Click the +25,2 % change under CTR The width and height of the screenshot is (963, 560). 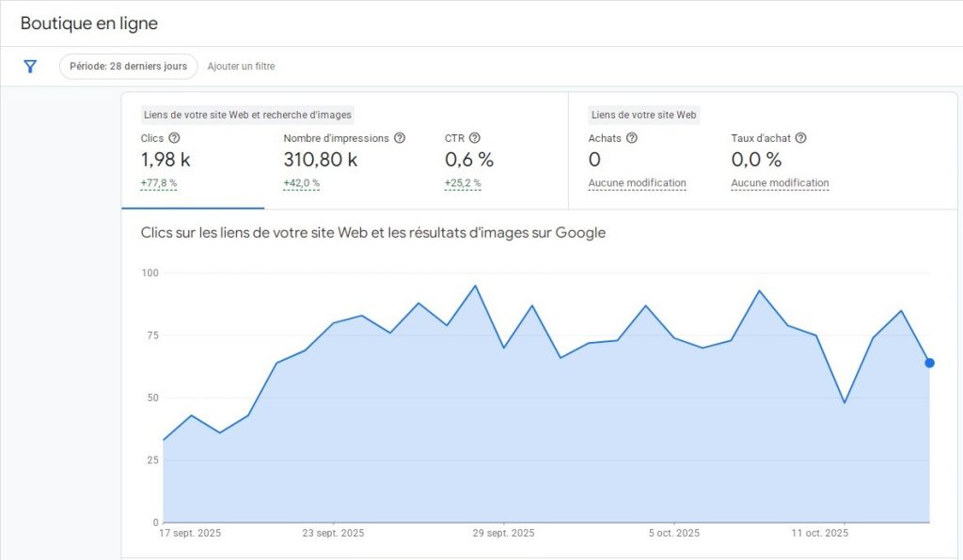463,183
